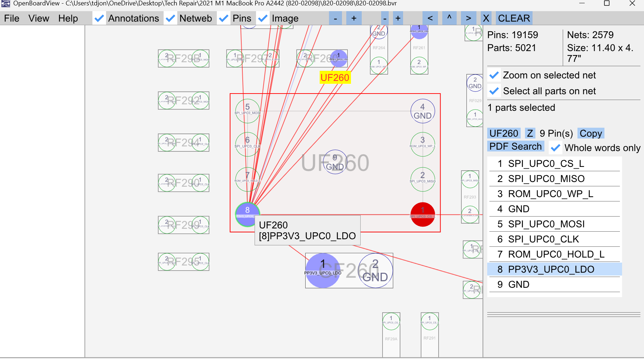
Task: Open the Help menu
Action: point(68,18)
